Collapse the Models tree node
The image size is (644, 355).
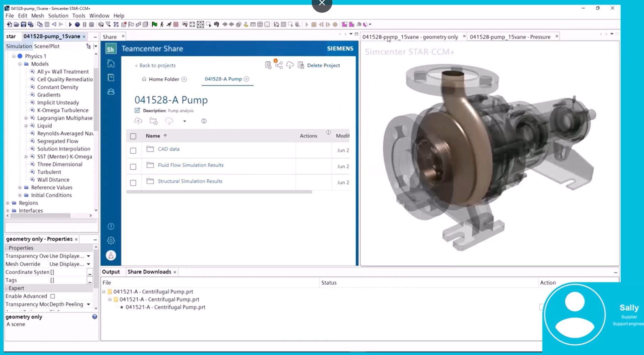point(20,64)
